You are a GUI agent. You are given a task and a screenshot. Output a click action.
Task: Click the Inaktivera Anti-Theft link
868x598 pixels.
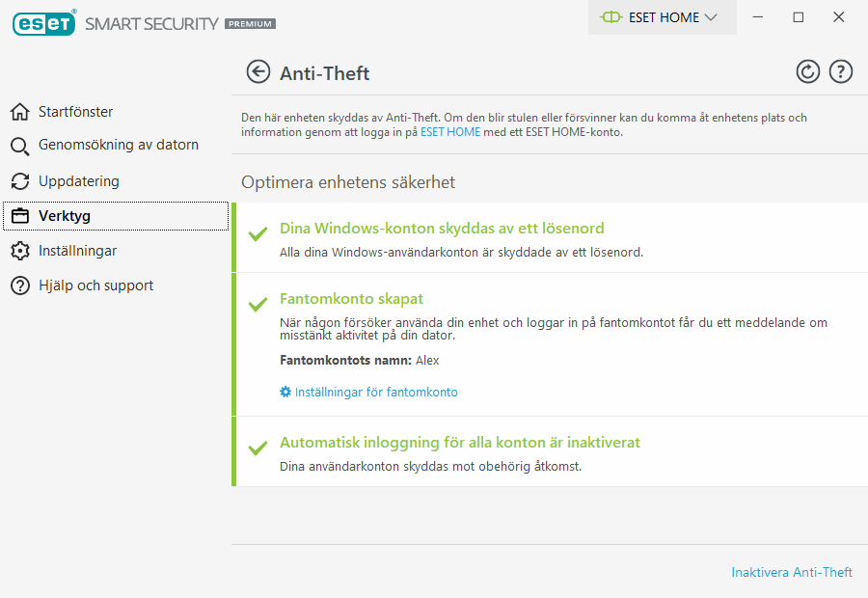pyautogui.click(x=792, y=572)
